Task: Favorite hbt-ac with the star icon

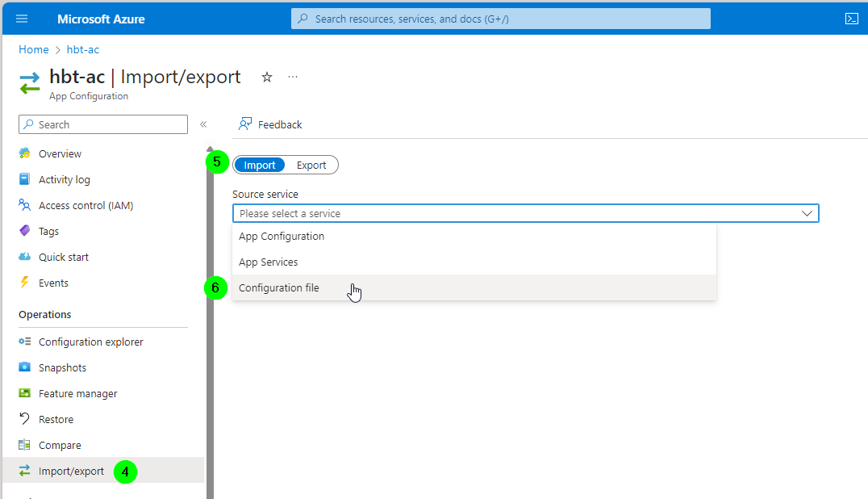Action: [x=267, y=77]
